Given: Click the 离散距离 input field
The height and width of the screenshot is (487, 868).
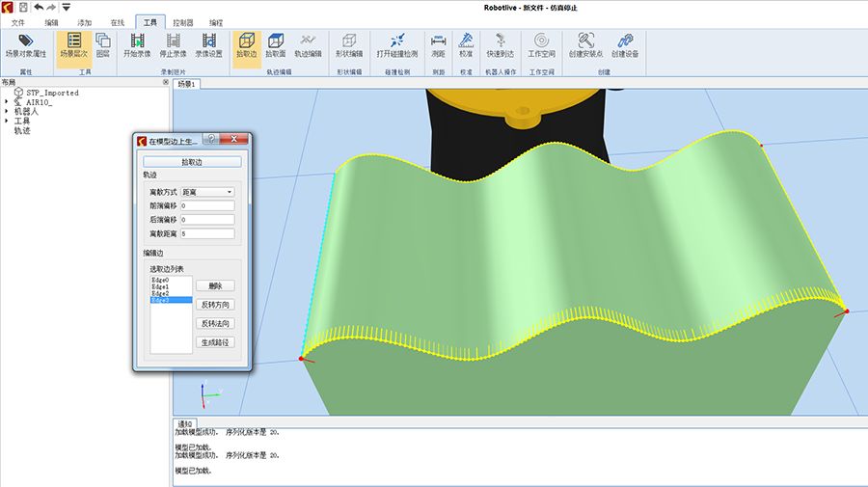Looking at the screenshot, I should coord(207,233).
